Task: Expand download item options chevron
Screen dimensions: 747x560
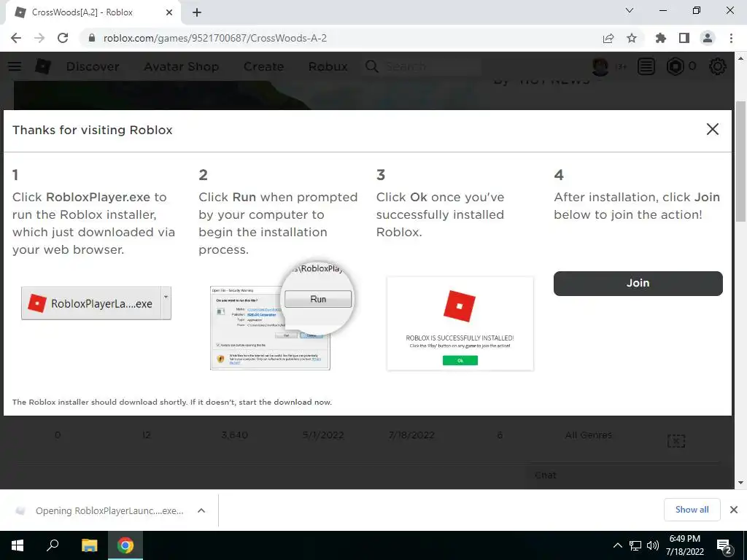Action: pyautogui.click(x=201, y=510)
